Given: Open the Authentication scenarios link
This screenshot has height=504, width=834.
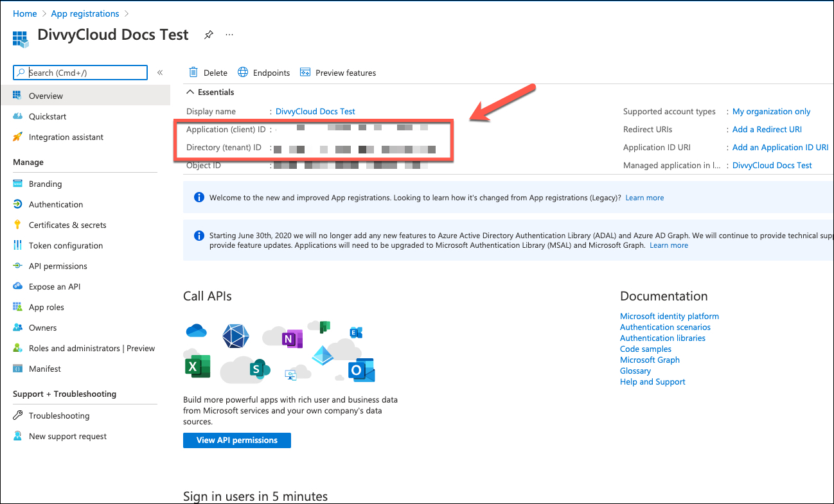Looking at the screenshot, I should (x=665, y=327).
